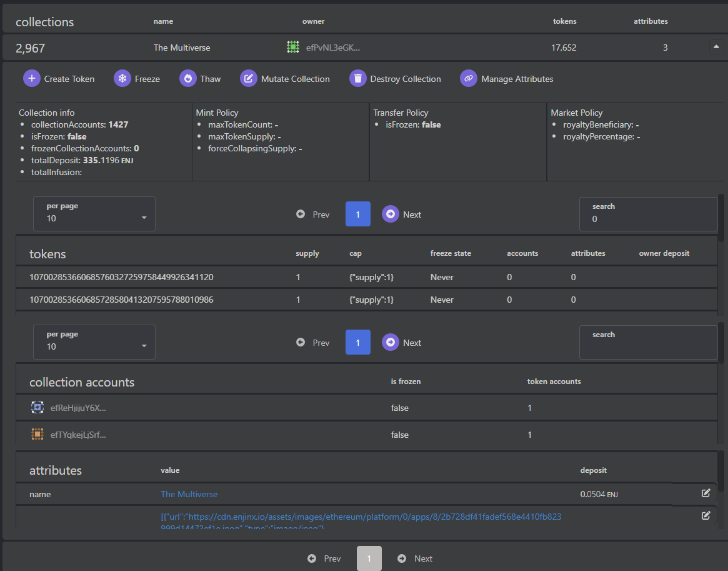Click the supply column header

click(307, 253)
